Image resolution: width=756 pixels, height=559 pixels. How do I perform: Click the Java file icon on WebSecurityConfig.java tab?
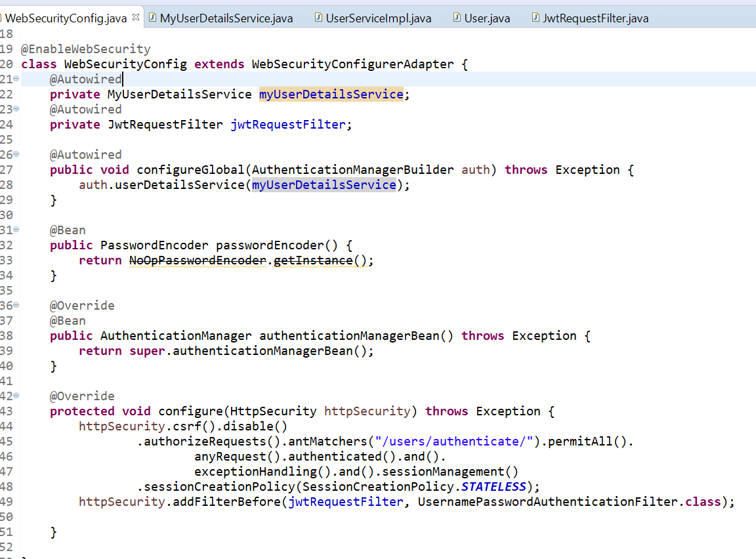click(3, 18)
